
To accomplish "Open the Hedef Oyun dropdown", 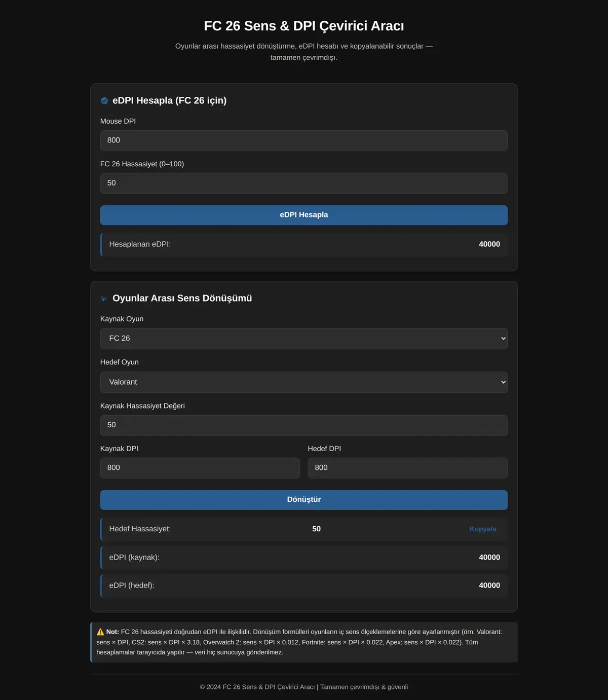I will [x=304, y=382].
